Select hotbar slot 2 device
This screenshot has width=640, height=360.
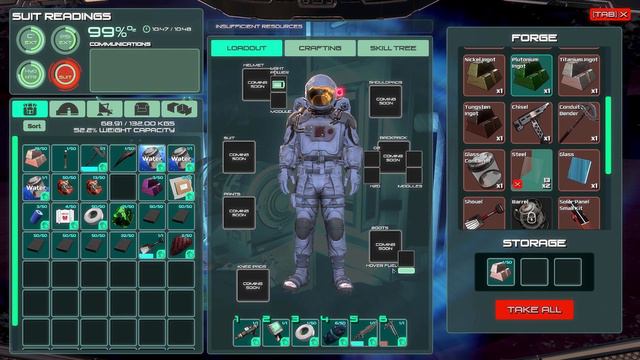tap(276, 333)
